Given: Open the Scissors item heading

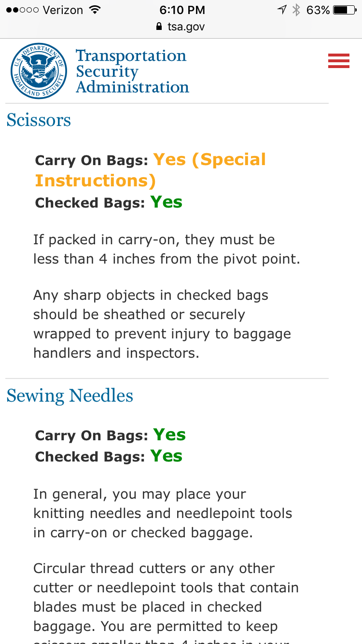Looking at the screenshot, I should (39, 120).
